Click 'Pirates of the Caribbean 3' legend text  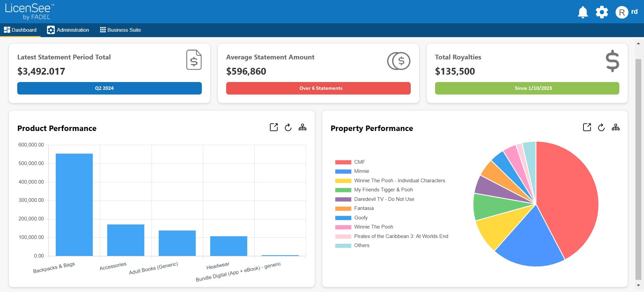[x=401, y=236]
